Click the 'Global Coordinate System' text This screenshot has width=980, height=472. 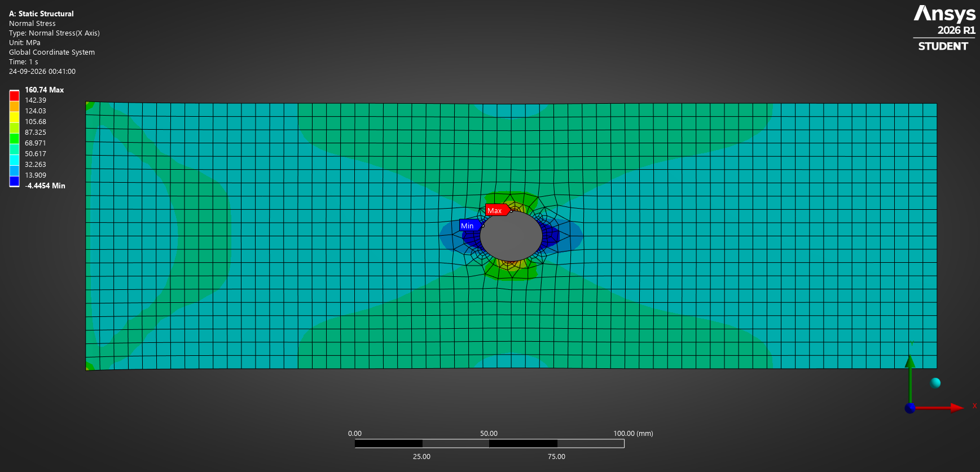pos(52,52)
